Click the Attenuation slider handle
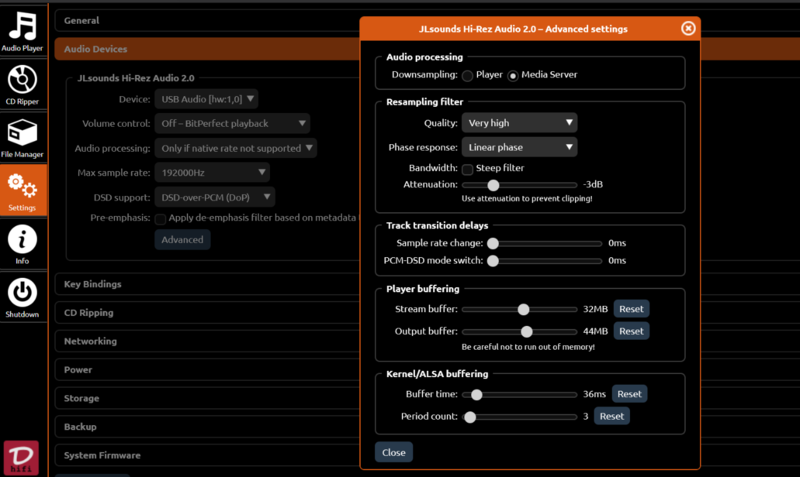Viewport: 800px width, 477px height. 493,185
